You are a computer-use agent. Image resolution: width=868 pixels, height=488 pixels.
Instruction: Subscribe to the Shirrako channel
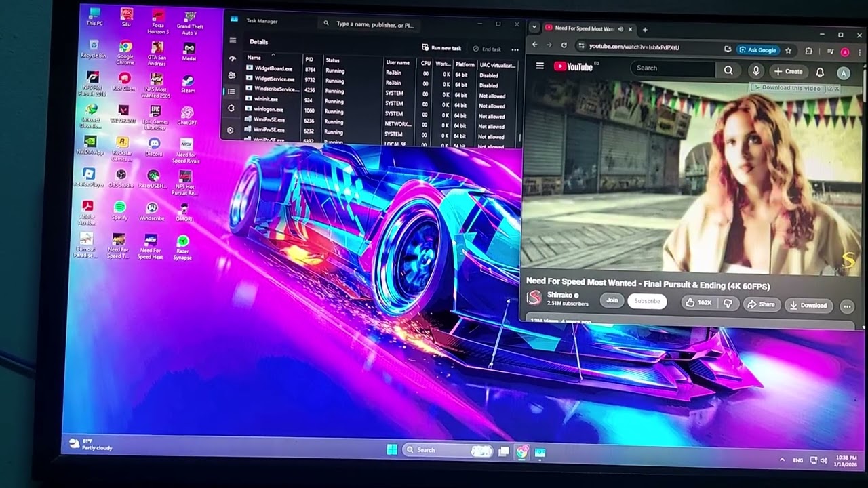pos(647,301)
